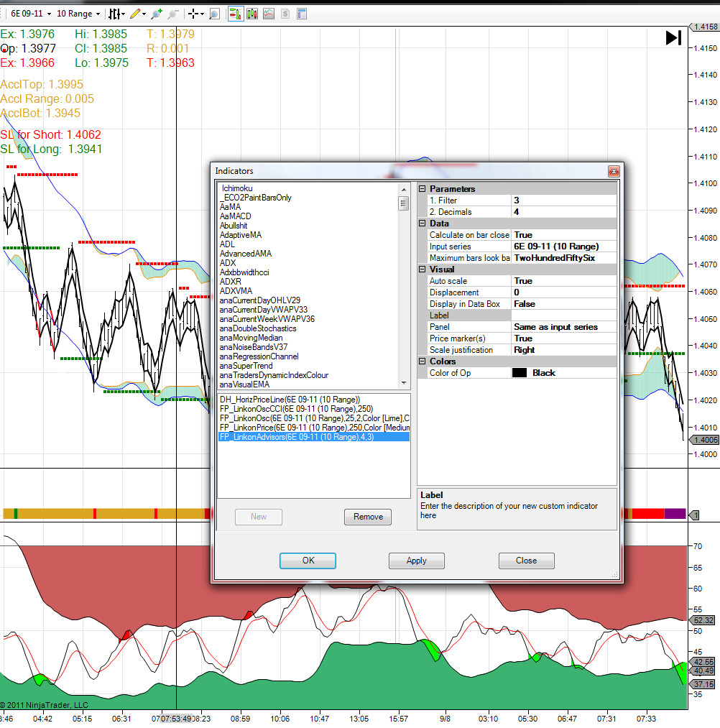Viewport: 720px width, 728px height.
Task: Open the chart style bars icon
Action: [x=116, y=14]
